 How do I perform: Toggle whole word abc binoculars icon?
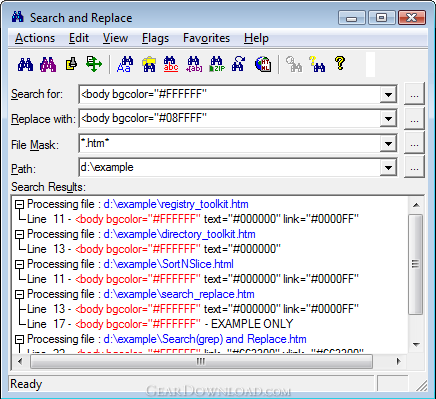(x=171, y=64)
